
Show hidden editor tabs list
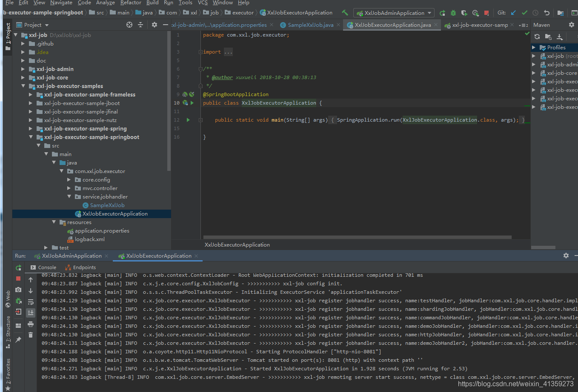point(524,26)
